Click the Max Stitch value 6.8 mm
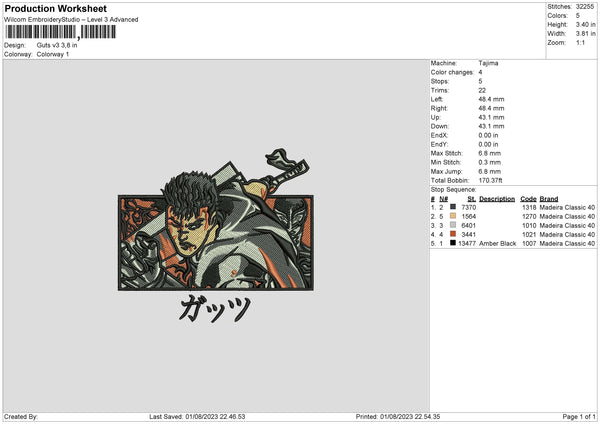 489,153
